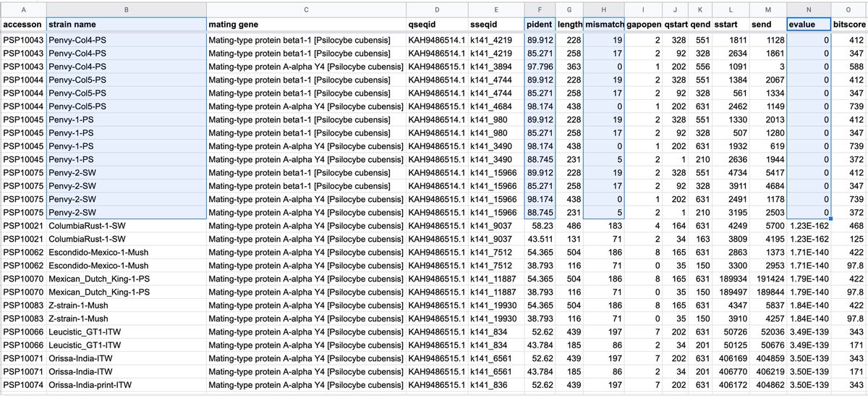Select the sstart cell showing 406770
Viewport: 868px width, 396px height.
coord(731,371)
